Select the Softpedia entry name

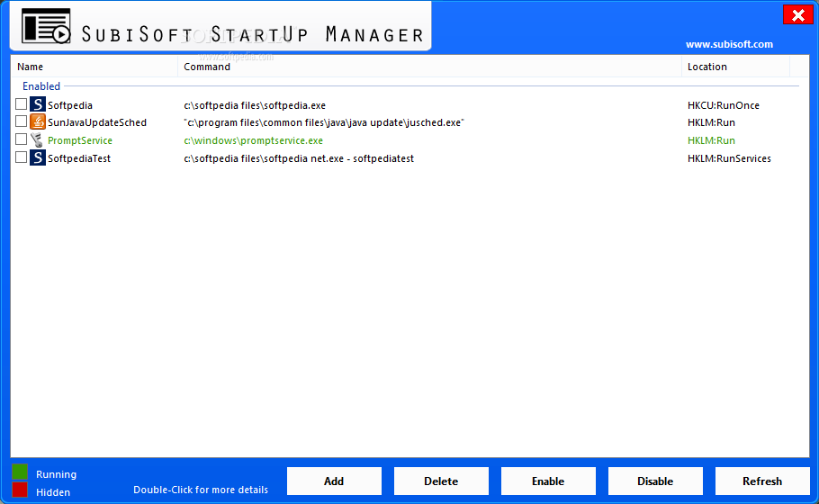pos(70,105)
